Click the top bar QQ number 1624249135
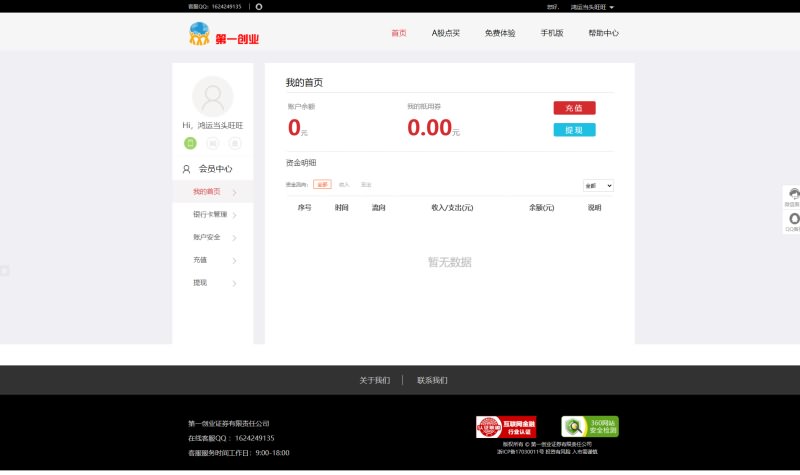 [x=227, y=7]
